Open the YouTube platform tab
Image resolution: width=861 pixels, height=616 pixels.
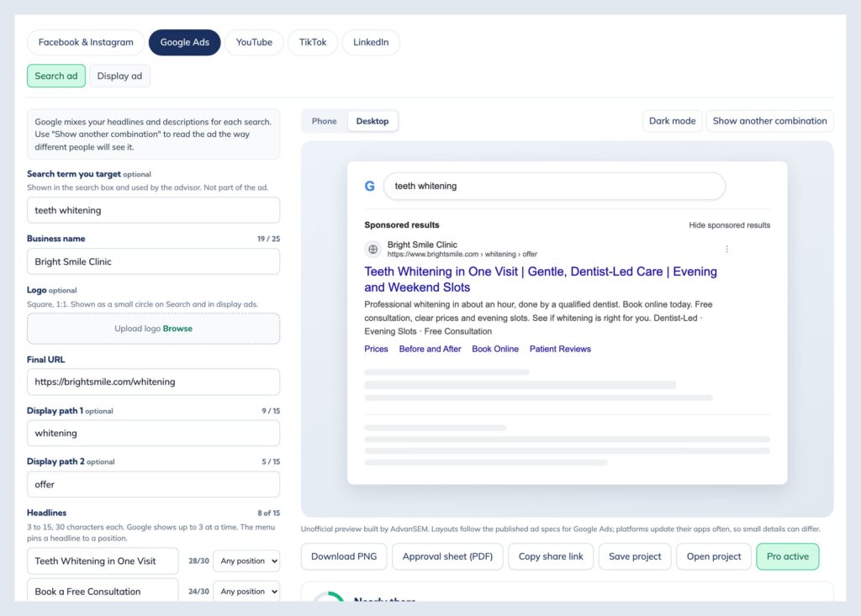[254, 42]
